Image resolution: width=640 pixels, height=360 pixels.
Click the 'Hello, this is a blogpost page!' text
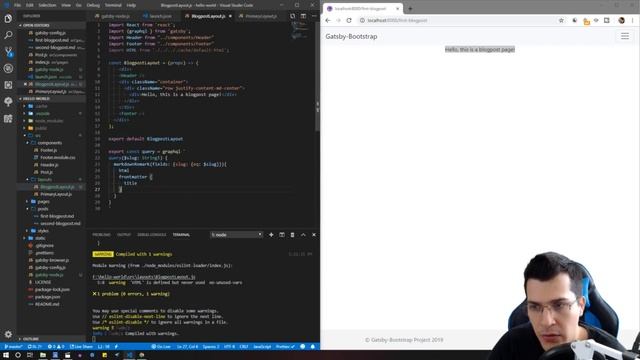click(x=480, y=49)
